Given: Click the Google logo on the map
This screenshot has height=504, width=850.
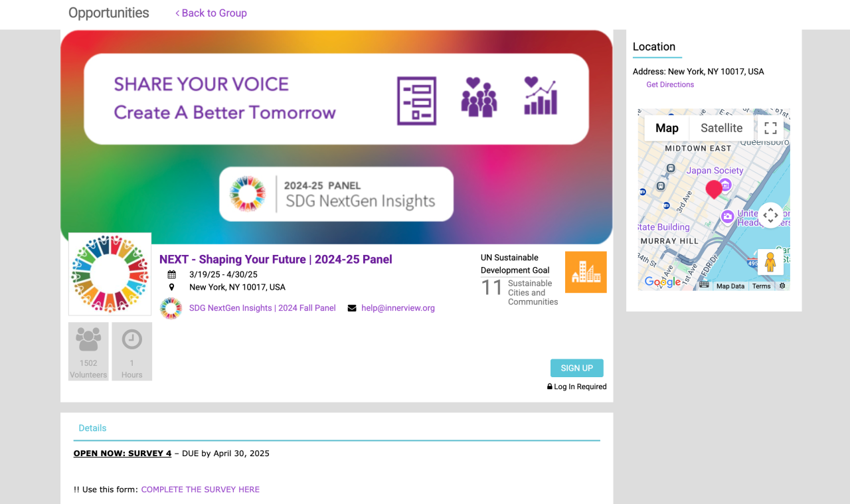Looking at the screenshot, I should click(x=663, y=282).
